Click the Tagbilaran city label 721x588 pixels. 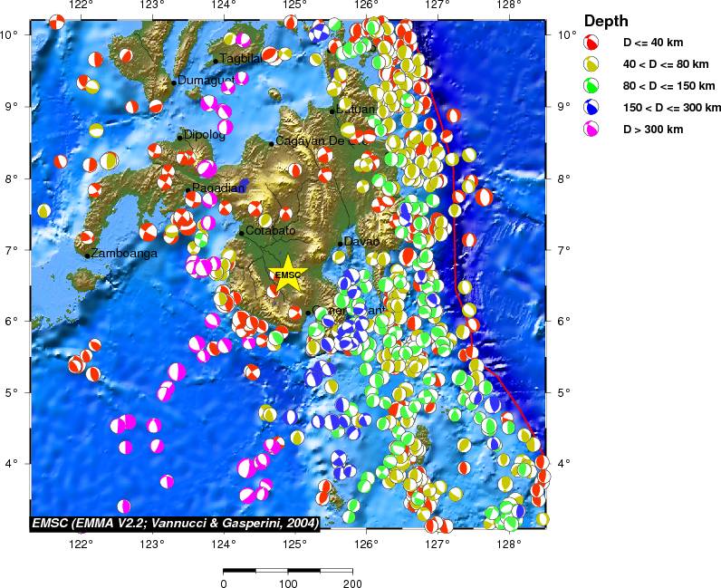pyautogui.click(x=241, y=59)
